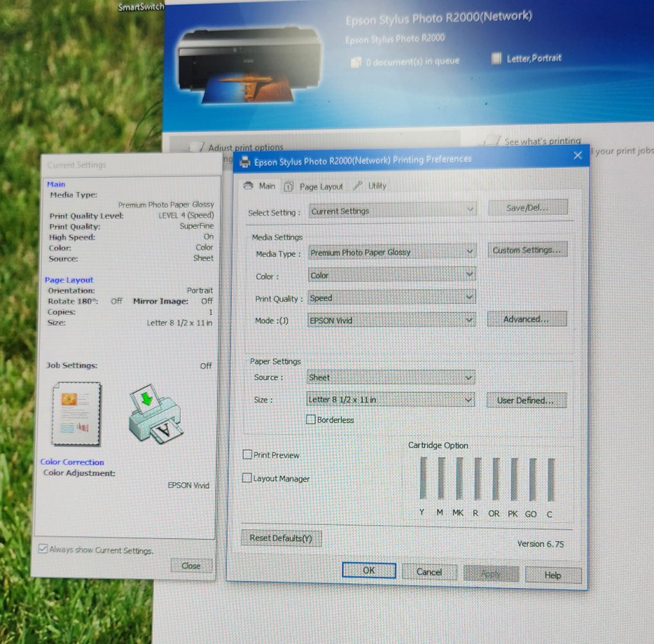This screenshot has height=644, width=654.
Task: Click the Letter, Portrait page icon
Action: coord(496,59)
